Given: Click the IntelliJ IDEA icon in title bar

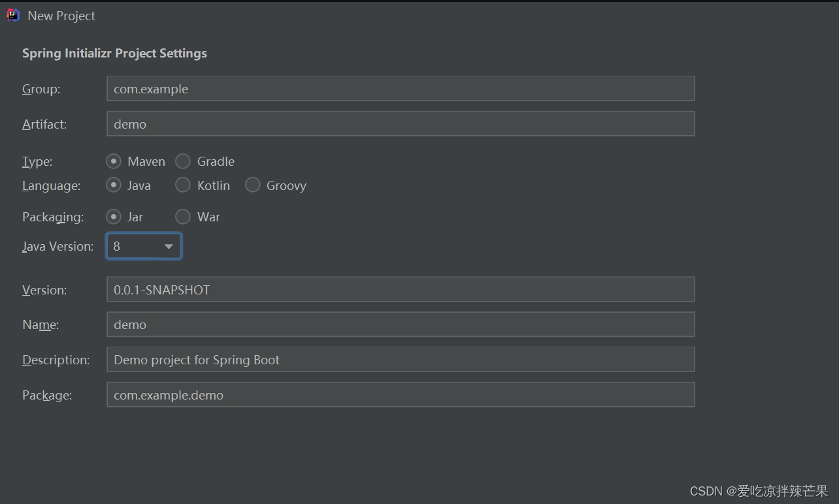Looking at the screenshot, I should click(13, 15).
